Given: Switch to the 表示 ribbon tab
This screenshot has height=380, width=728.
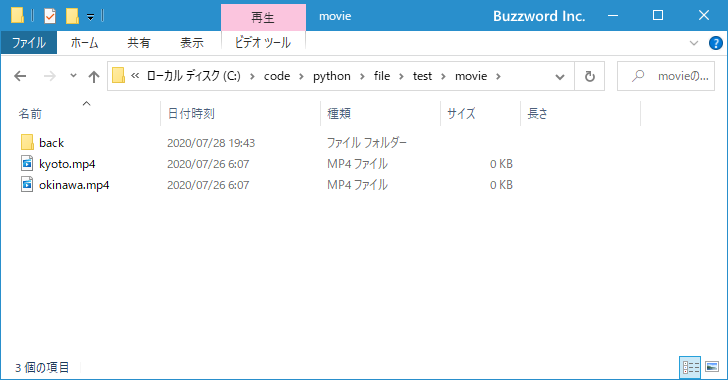Looking at the screenshot, I should pos(192,43).
